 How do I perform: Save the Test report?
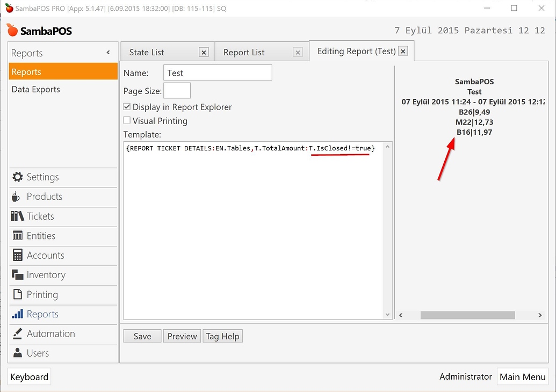[142, 336]
